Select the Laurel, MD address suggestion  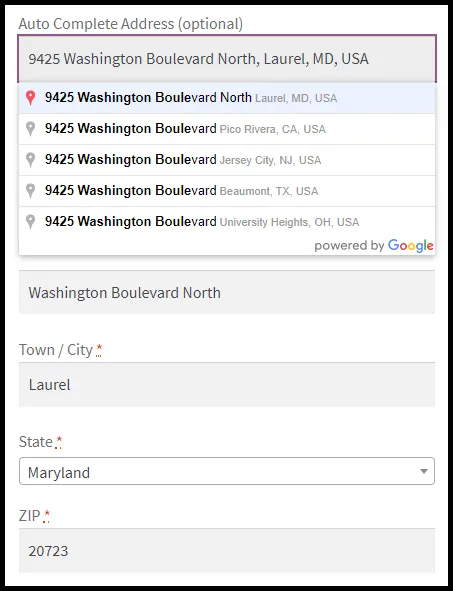pos(227,98)
